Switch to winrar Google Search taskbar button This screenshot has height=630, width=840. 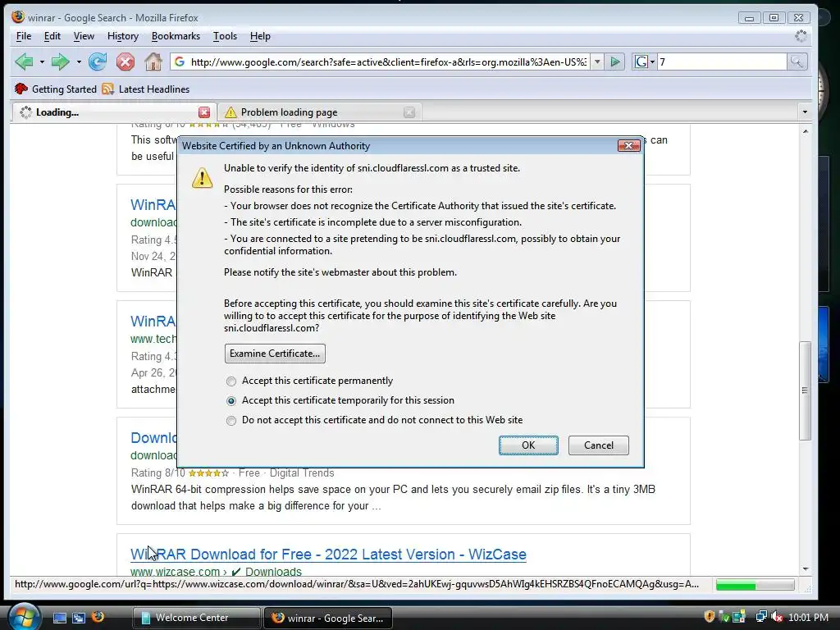(328, 618)
